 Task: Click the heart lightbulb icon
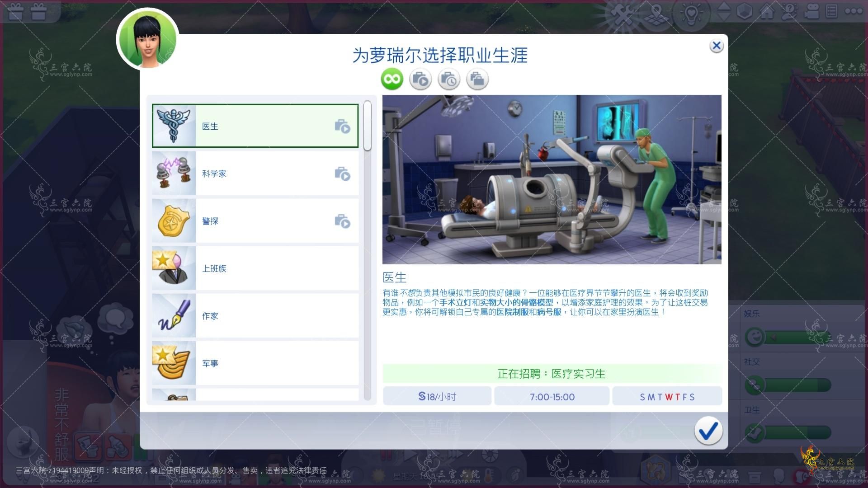pos(690,13)
